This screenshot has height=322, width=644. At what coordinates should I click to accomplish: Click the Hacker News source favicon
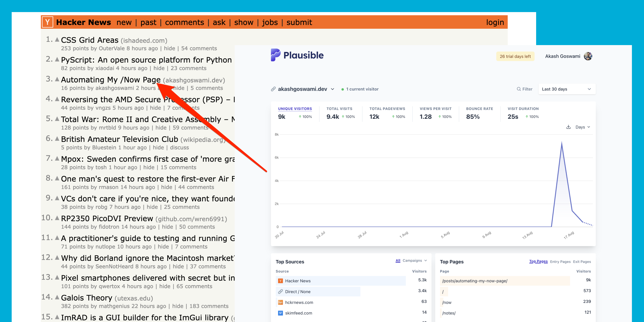281,281
